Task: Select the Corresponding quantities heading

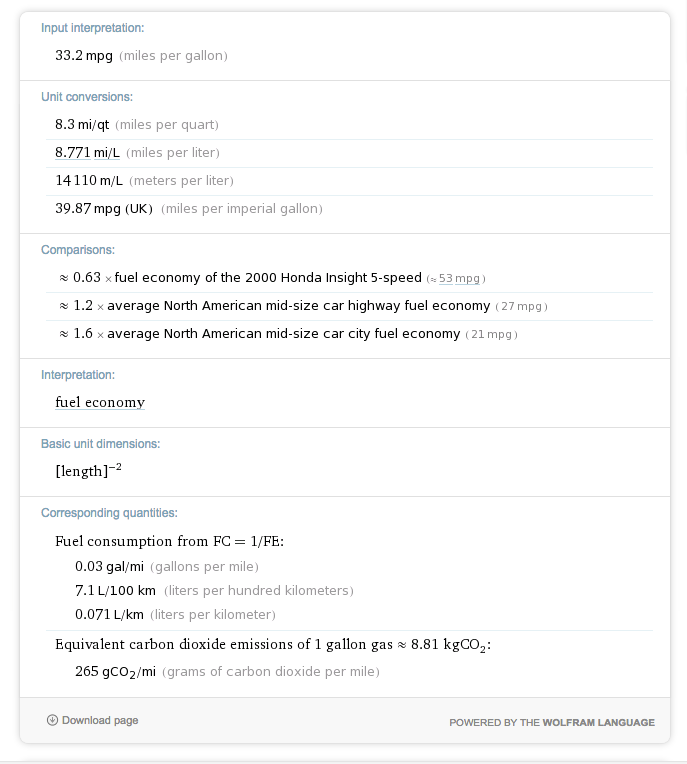Action: click(109, 513)
